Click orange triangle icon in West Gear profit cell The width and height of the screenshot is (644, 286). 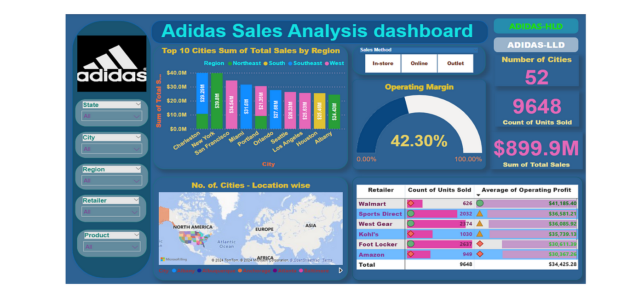(480, 223)
